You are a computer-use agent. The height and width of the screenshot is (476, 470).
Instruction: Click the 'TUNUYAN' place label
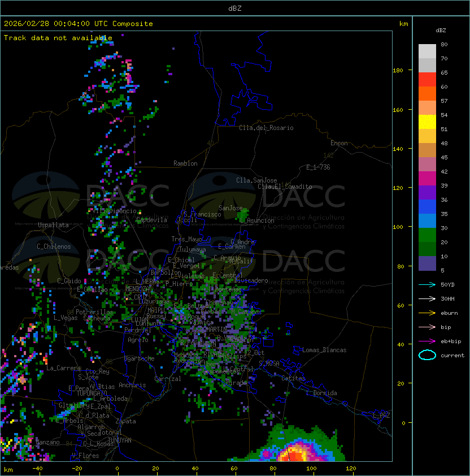(120, 440)
